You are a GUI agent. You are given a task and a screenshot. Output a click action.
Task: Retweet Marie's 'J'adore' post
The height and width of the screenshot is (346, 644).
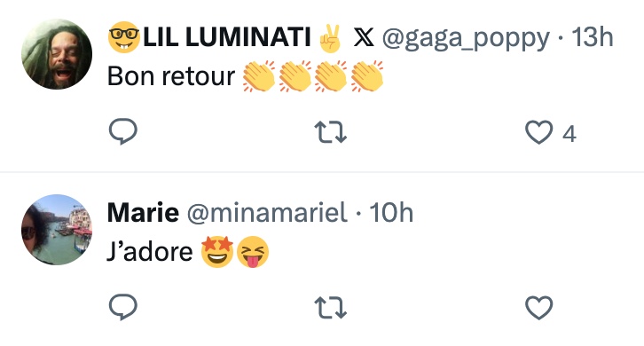(331, 307)
